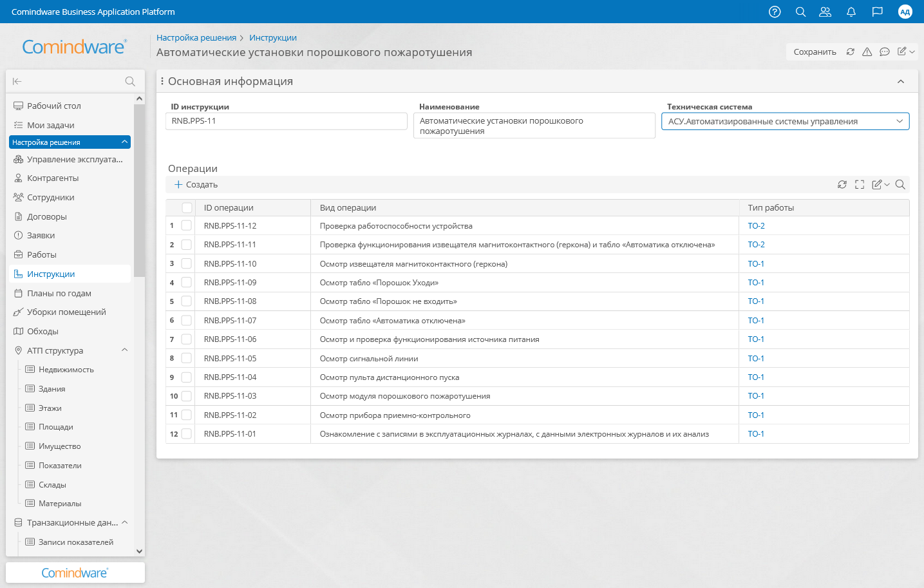924x588 pixels.
Task: Click the sidebar scroll up arrow
Action: click(139, 99)
